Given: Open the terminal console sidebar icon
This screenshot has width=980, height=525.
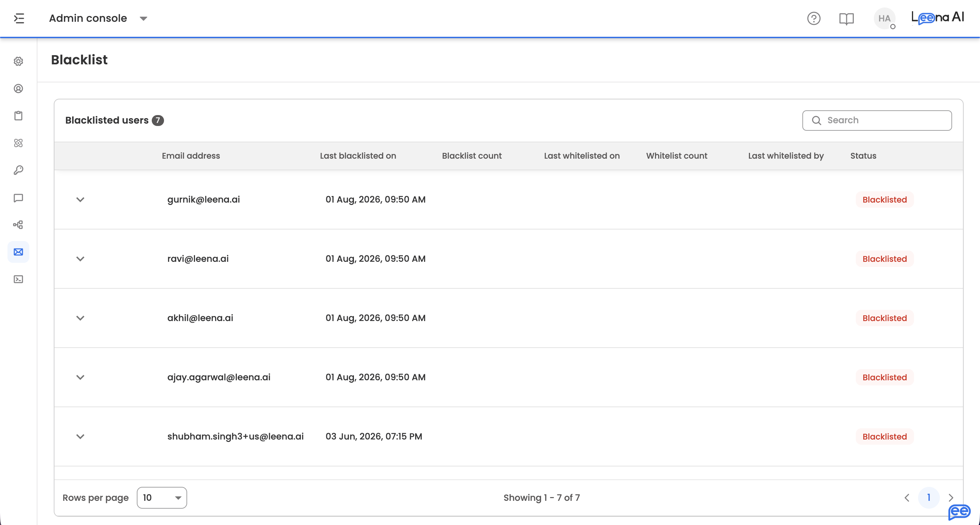Looking at the screenshot, I should tap(18, 279).
